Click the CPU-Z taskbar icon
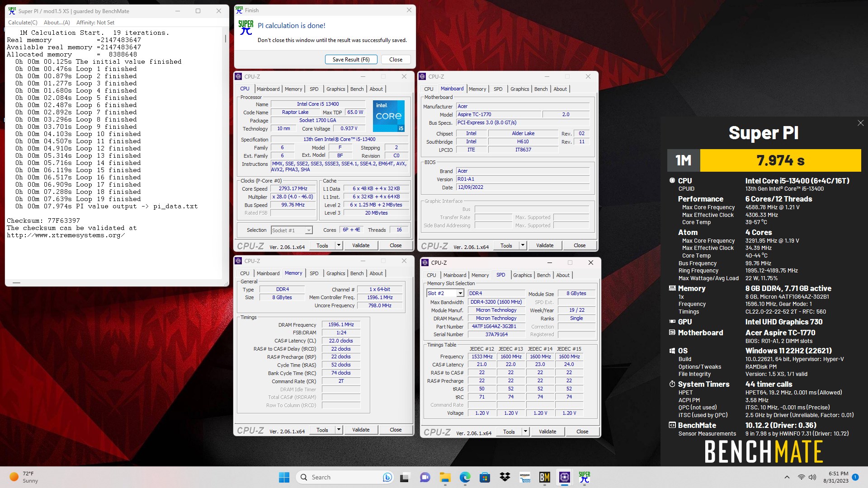 pyautogui.click(x=565, y=477)
